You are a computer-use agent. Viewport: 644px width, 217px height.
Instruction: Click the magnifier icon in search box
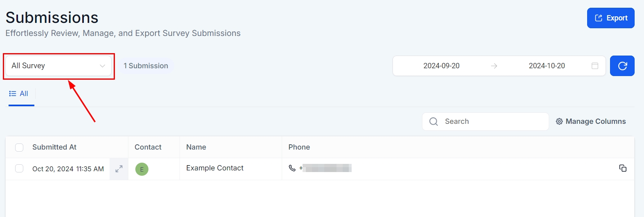point(433,121)
